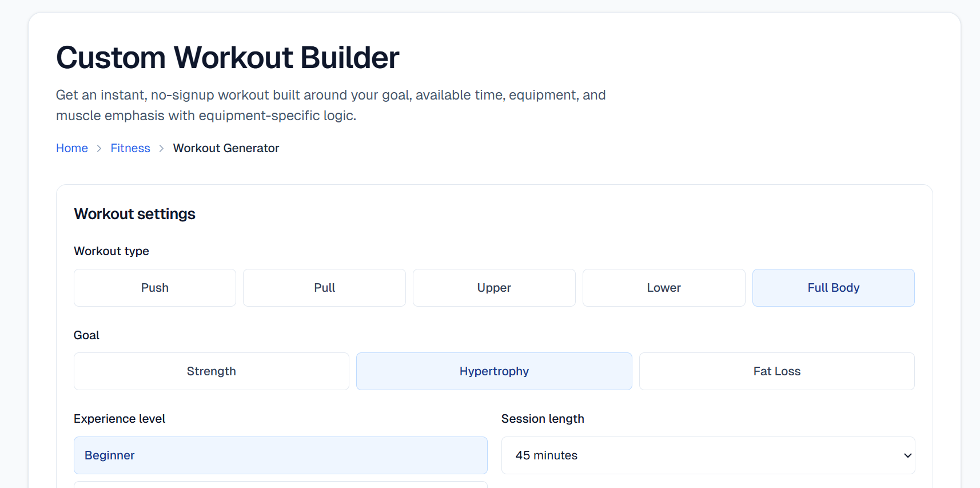
Task: Click the Custom Workout Builder heading
Action: (x=228, y=58)
